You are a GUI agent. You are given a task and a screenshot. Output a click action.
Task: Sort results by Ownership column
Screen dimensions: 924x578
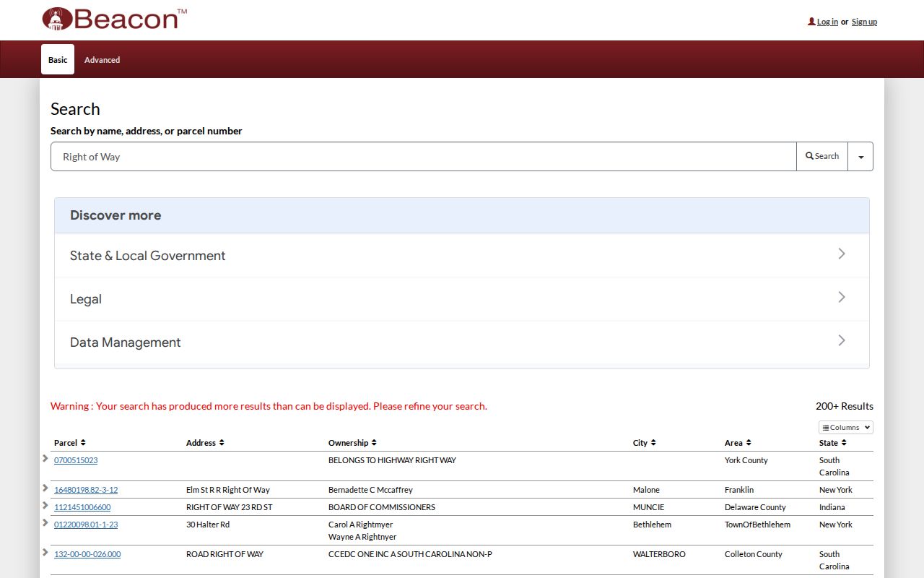[x=352, y=443]
